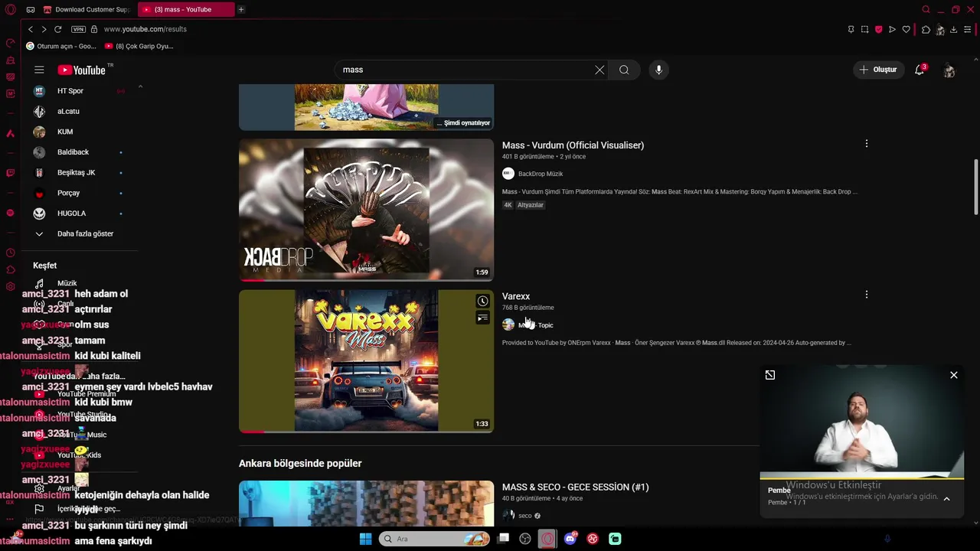This screenshot has width=980, height=551.
Task: Open browser tab search magnifier
Action: [x=926, y=9]
